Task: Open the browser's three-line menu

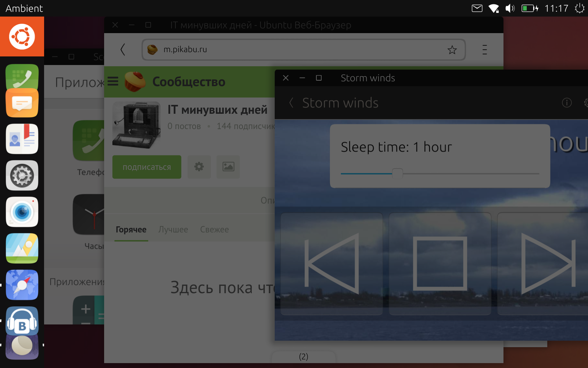Action: [485, 50]
